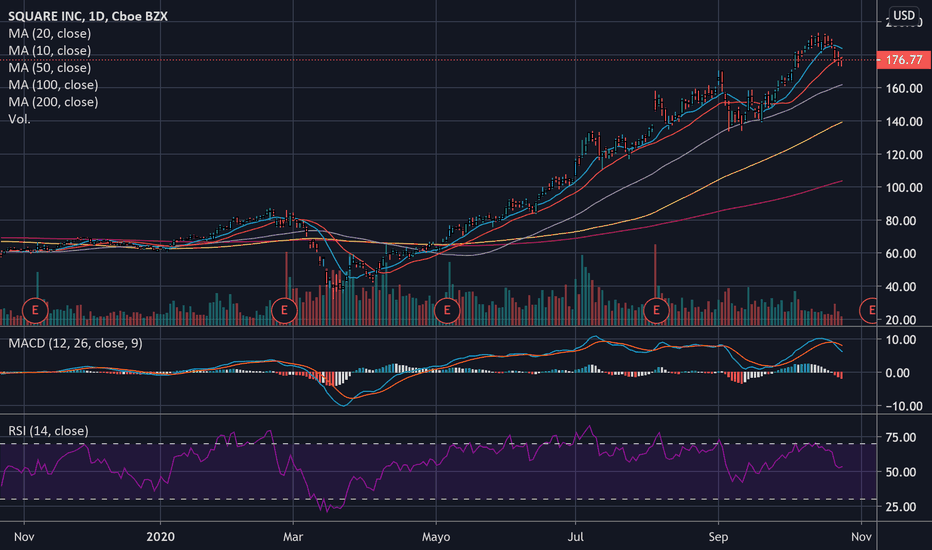Click the SQUARE INC, 1D, Cboe BZX title
The width and height of the screenshot is (932, 550).
click(88, 16)
